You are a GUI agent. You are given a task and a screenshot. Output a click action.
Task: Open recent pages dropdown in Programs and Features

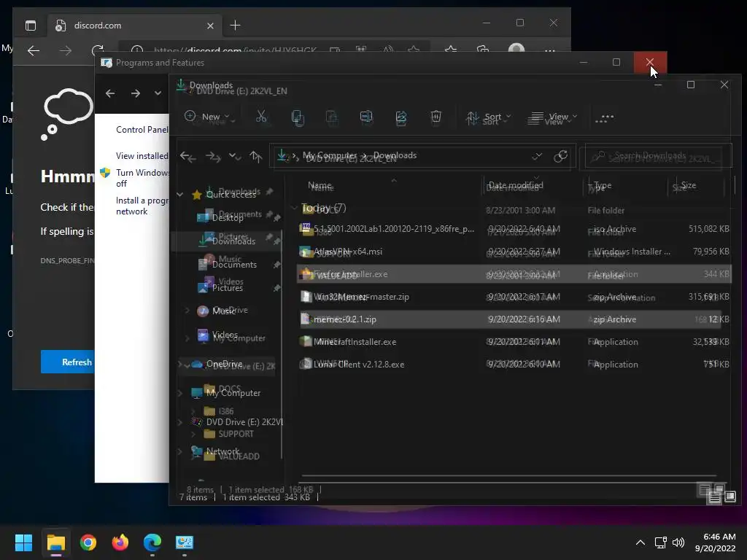tap(158, 93)
